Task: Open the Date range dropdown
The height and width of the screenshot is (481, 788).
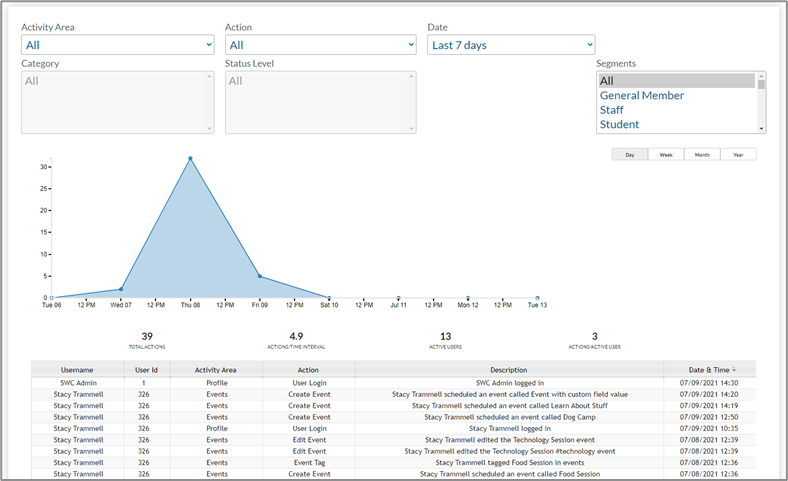Action: (x=511, y=45)
